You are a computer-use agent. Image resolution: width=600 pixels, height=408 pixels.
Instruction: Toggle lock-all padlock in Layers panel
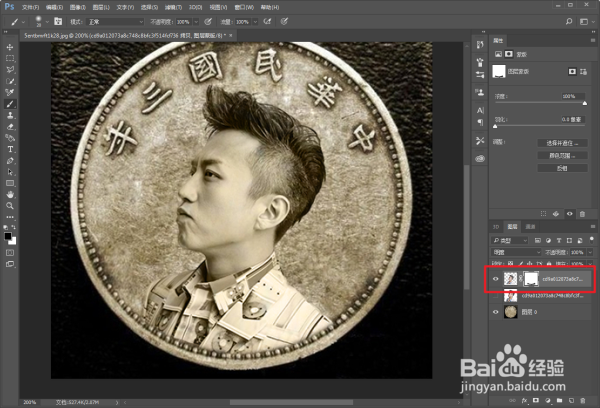(x=549, y=264)
